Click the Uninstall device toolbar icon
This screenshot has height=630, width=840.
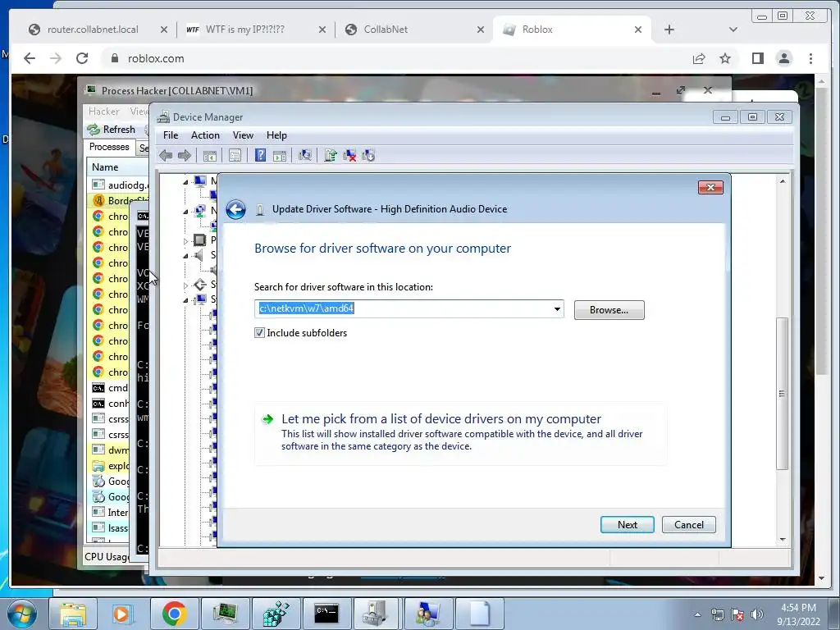click(x=349, y=156)
